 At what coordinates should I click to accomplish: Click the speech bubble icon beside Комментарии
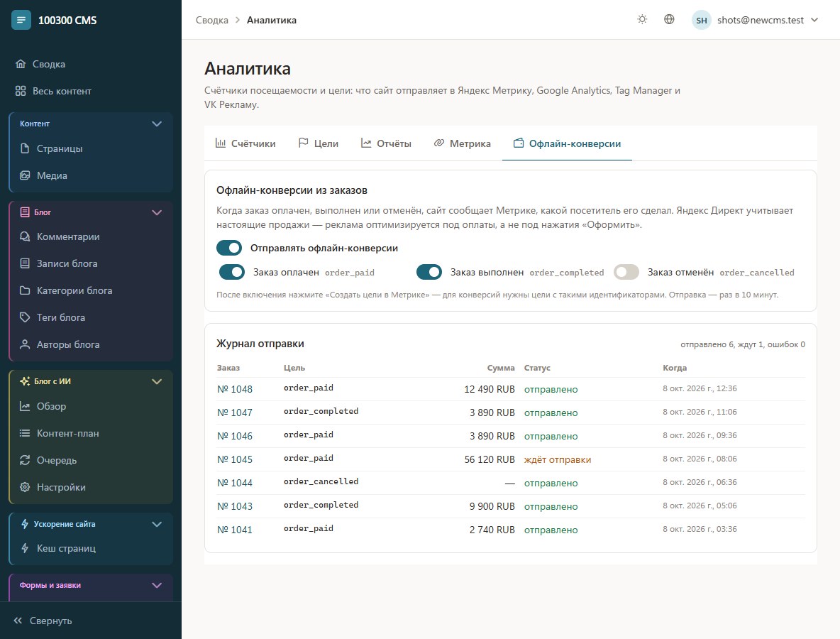(x=25, y=236)
